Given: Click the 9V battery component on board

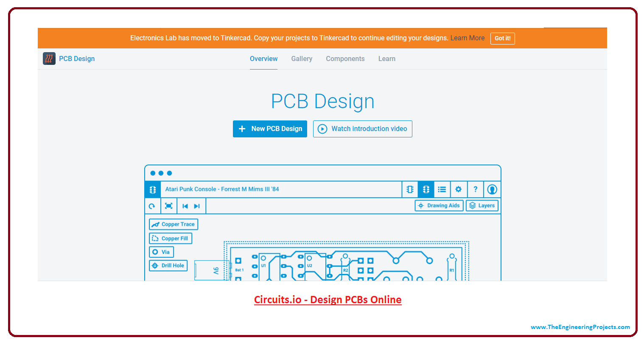Looking at the screenshot, I should pos(212,270).
